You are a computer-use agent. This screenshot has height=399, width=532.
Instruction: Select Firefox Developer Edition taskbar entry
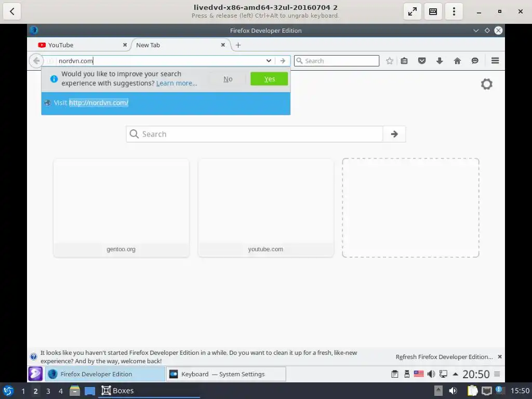(105, 374)
